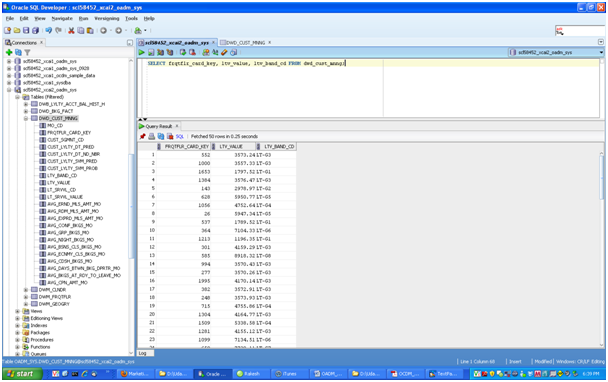Open the Navigate menu
608x382 pixels.
click(x=62, y=18)
